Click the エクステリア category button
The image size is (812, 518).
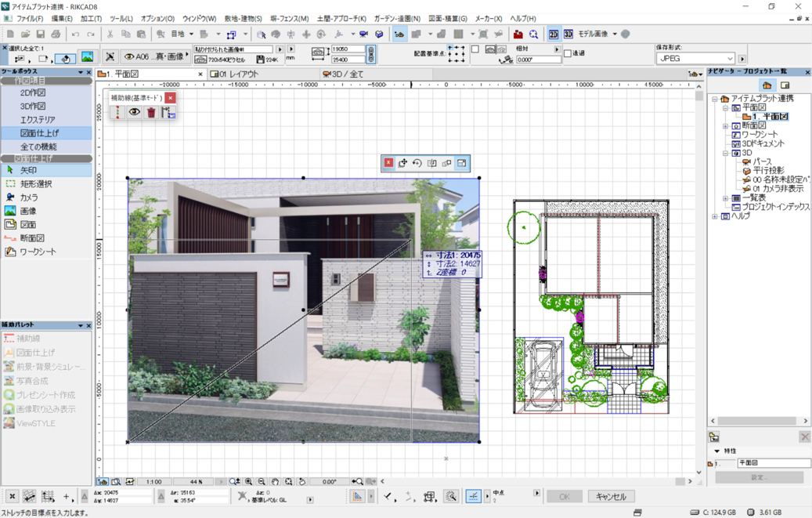(x=46, y=120)
